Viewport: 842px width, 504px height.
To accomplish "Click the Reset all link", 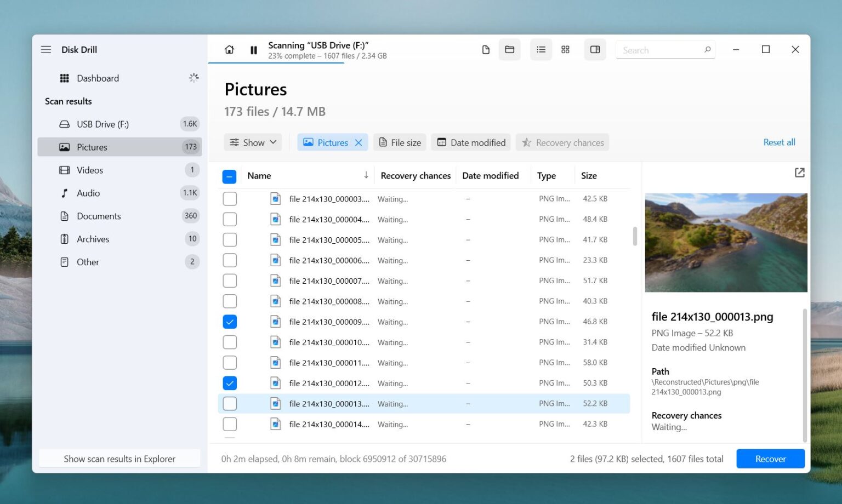I will [779, 142].
